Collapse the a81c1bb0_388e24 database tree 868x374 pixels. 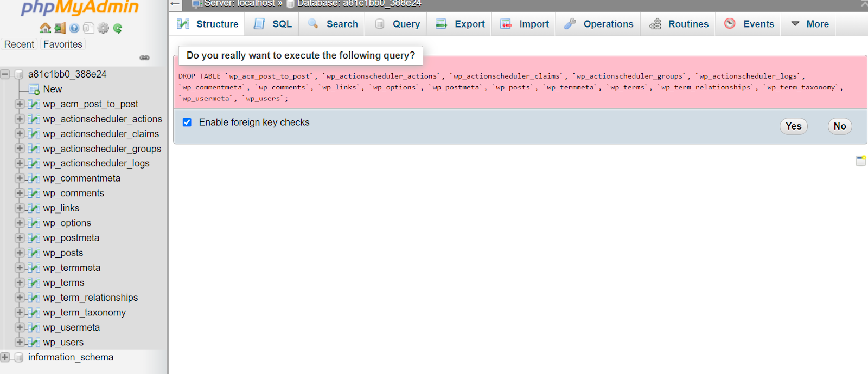pyautogui.click(x=5, y=74)
